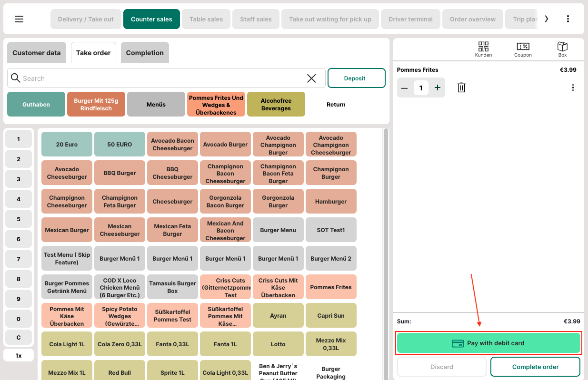The image size is (588, 380).
Task: Switch to the Customer data tab
Action: pos(37,53)
